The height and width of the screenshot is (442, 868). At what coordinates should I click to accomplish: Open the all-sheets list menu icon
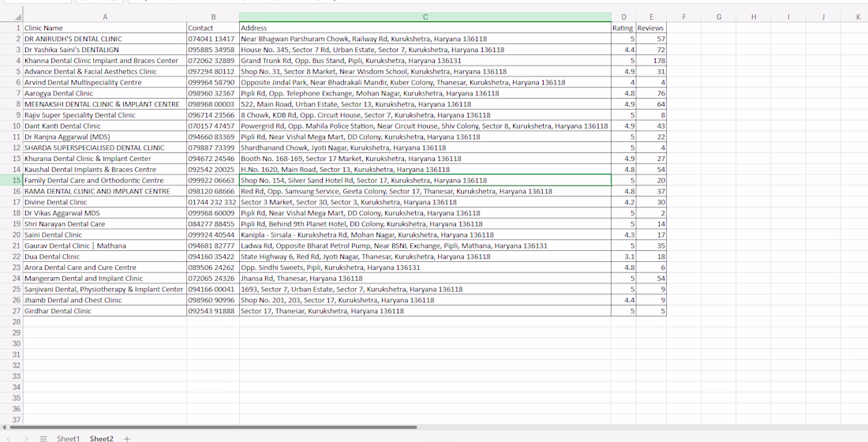coord(43,438)
